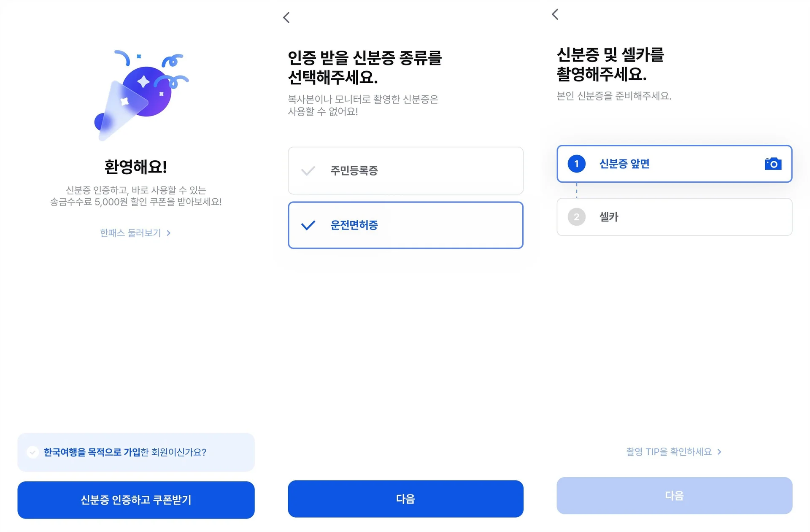Tap the gray checkmark beside 주민등록증
The height and width of the screenshot is (532, 810).
(x=308, y=170)
